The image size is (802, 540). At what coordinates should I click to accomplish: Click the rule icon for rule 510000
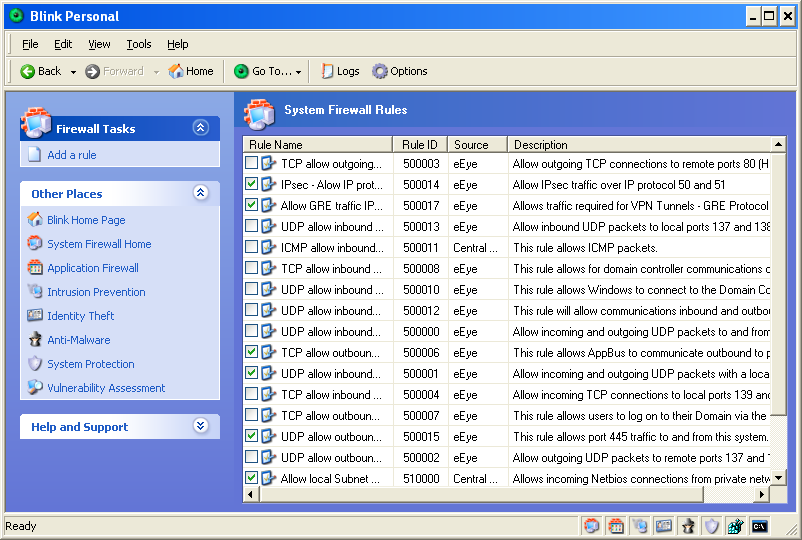(x=269, y=478)
